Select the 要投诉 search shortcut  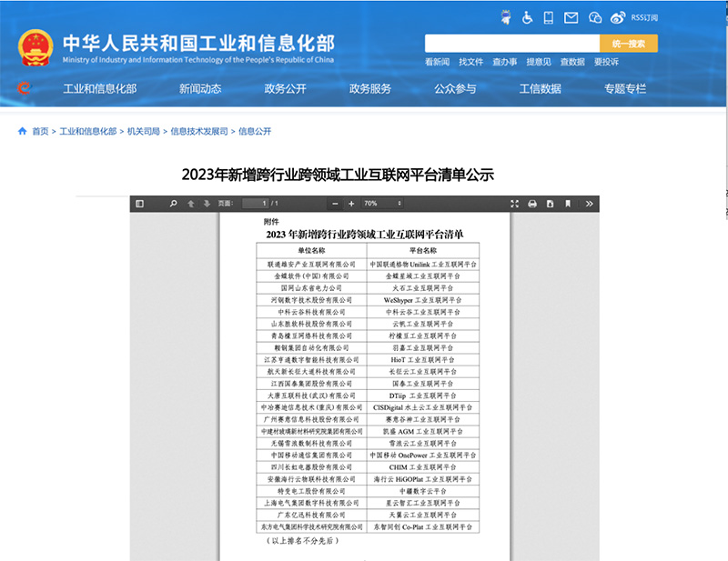coord(606,62)
